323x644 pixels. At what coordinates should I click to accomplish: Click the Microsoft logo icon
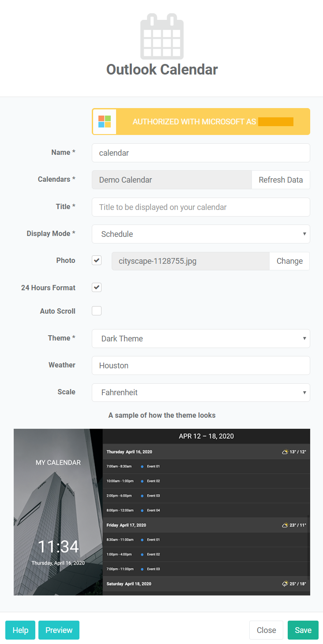point(105,121)
